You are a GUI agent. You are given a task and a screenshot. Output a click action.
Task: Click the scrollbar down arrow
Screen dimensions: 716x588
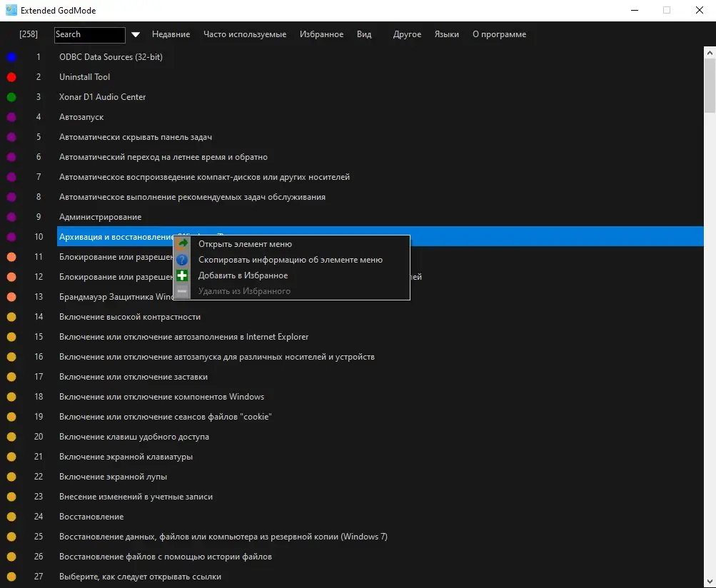[x=710, y=582]
